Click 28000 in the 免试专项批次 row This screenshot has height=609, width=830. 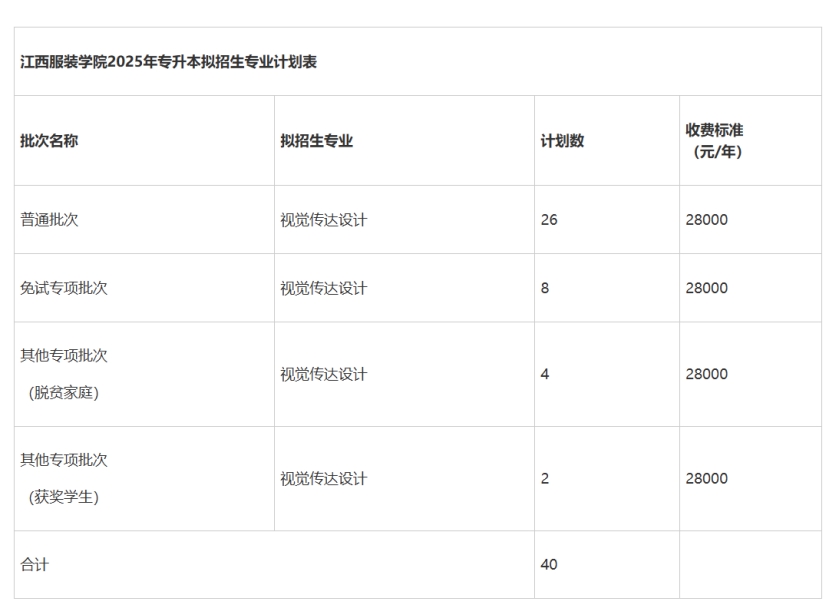(707, 288)
